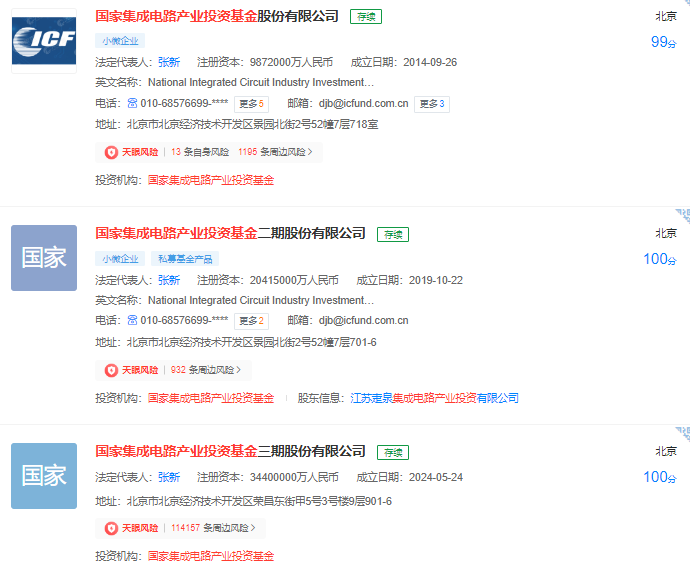Click 天眼风险 shield icon of first company
The width and height of the screenshot is (690, 574).
tap(111, 152)
